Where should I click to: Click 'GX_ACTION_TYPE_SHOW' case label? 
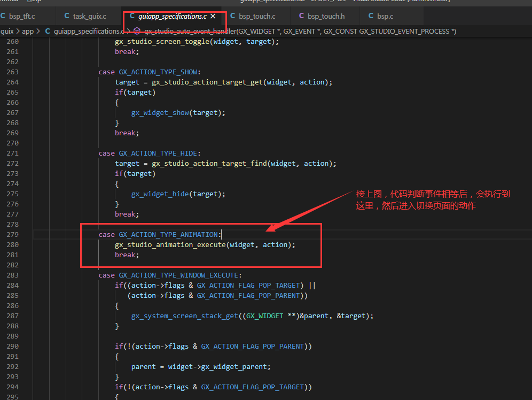[x=158, y=72]
